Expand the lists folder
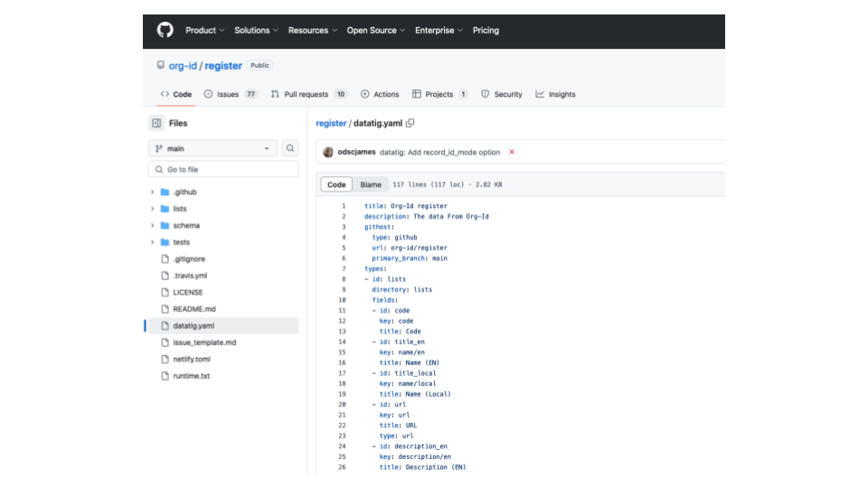This screenshot has height=488, width=868. click(x=152, y=209)
